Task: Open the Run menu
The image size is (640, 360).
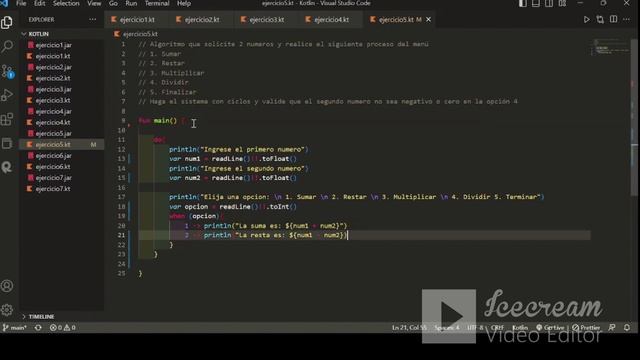Action: pyautogui.click(x=131, y=3)
